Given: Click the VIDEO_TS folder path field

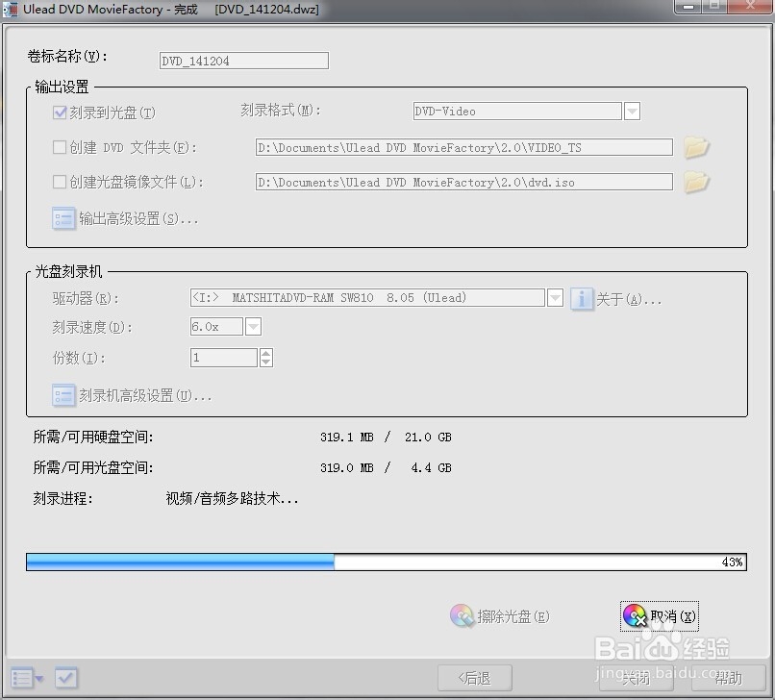Looking at the screenshot, I should pyautogui.click(x=464, y=147).
